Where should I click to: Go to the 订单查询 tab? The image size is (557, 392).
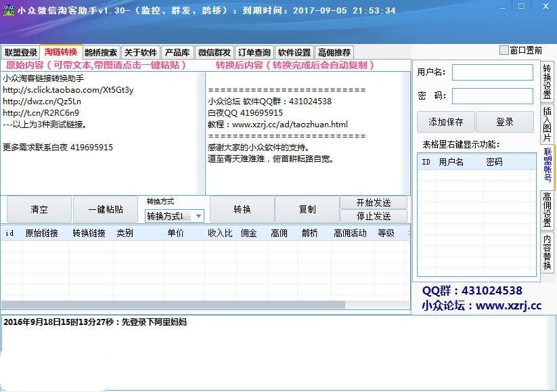[254, 53]
